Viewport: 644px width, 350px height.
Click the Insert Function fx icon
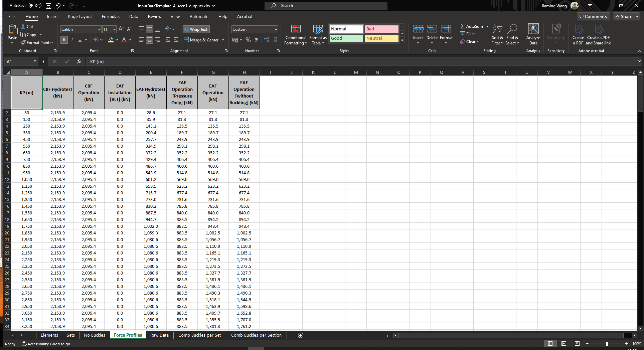pos(79,61)
